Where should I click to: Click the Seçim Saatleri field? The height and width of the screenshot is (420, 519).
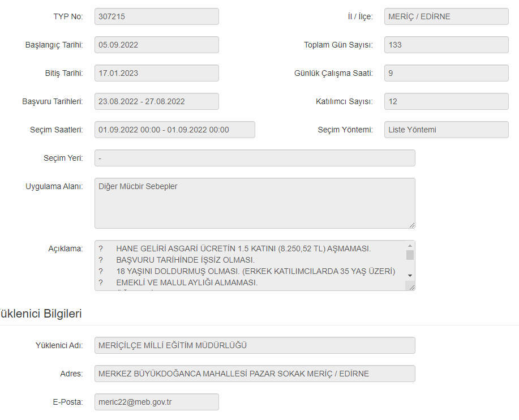coord(174,130)
